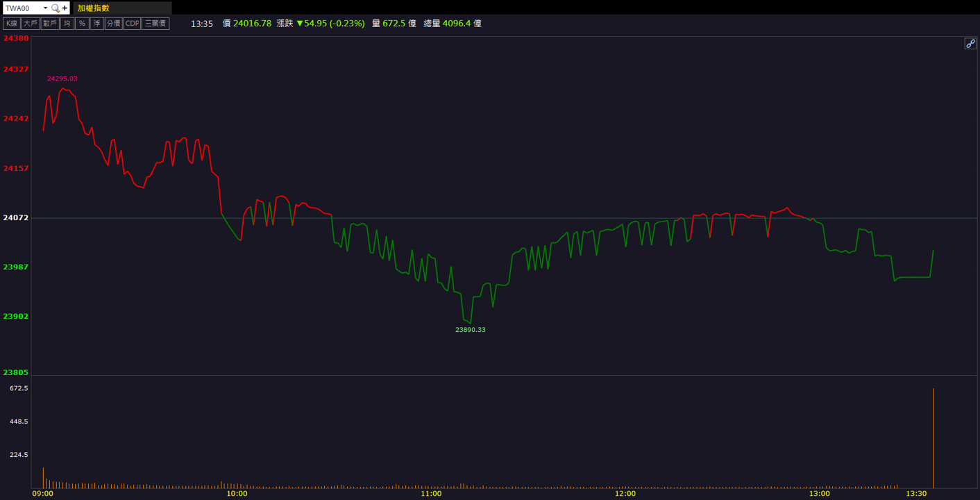Click the high label 24295.03 on chart
The height and width of the screenshot is (500, 980).
click(62, 78)
